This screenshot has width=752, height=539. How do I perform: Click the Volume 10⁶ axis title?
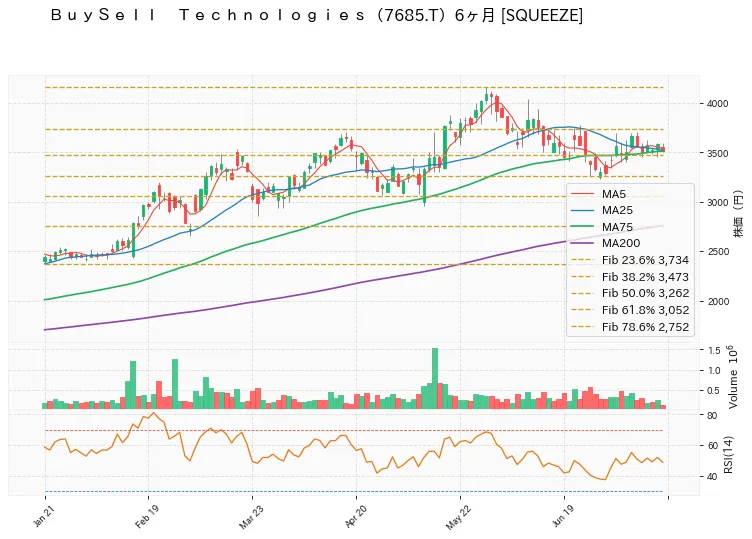tap(732, 377)
